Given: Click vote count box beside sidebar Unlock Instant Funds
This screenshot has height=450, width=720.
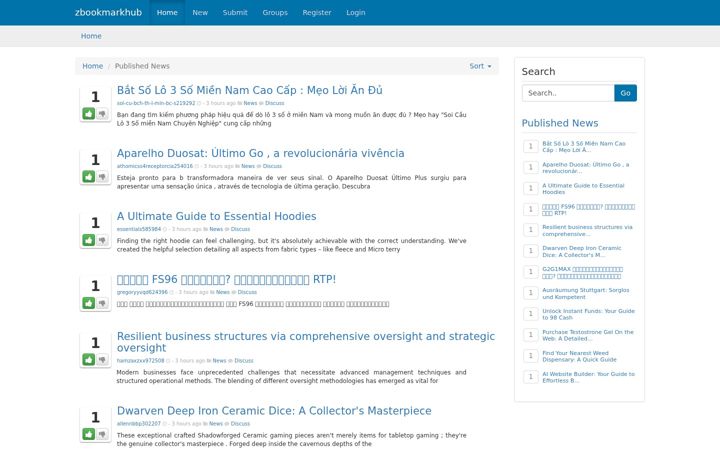Looking at the screenshot, I should [x=531, y=314].
